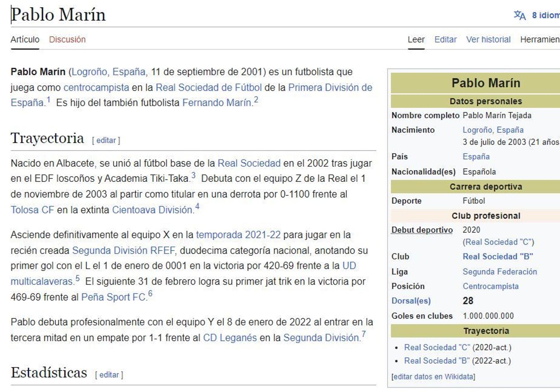Open the Real Sociedad link in Trayectoria
560x392 pixels.
tap(249, 163)
